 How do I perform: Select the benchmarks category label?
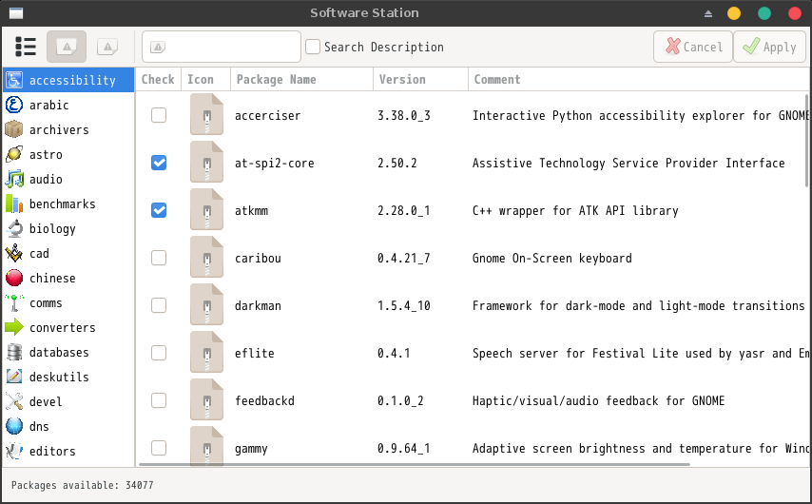[63, 204]
